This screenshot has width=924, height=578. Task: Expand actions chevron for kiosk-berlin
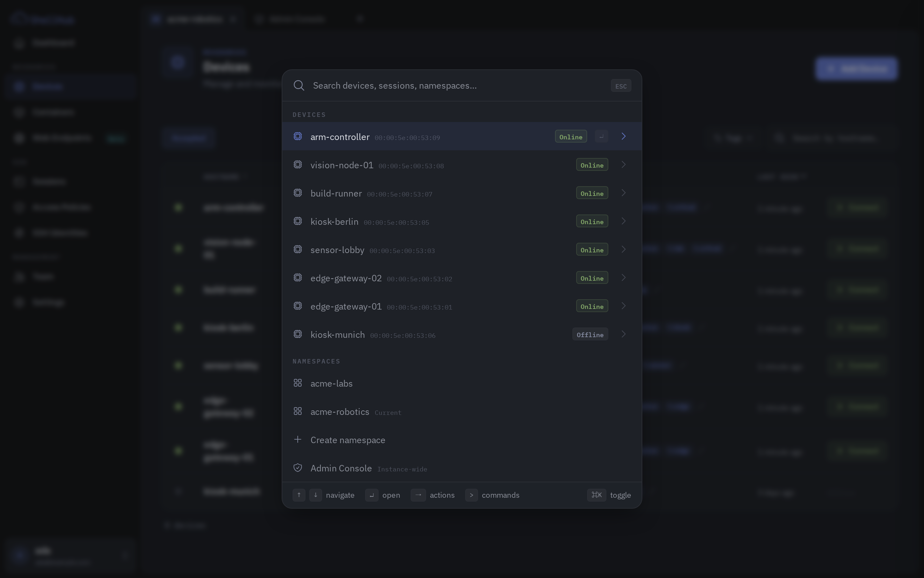(623, 221)
